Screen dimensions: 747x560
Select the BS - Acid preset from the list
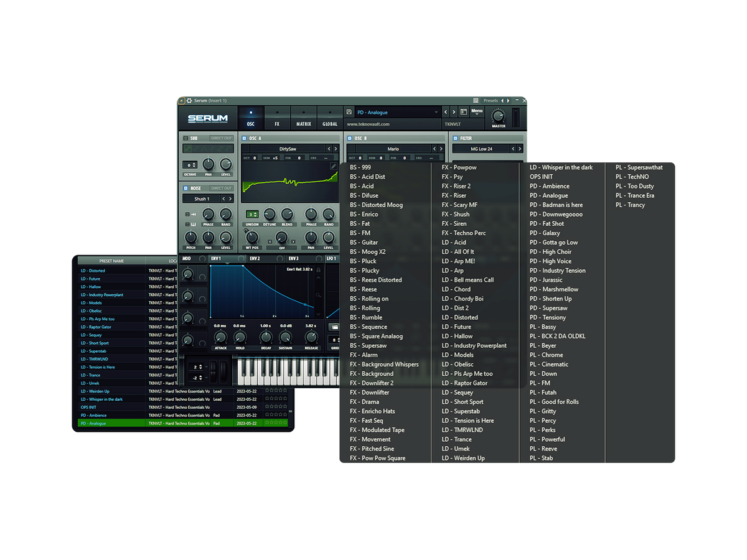(362, 185)
